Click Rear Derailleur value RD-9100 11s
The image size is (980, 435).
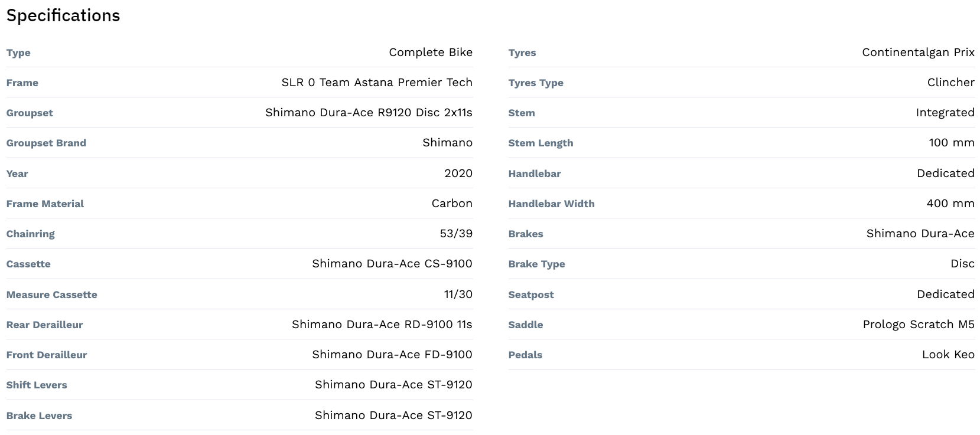click(382, 324)
